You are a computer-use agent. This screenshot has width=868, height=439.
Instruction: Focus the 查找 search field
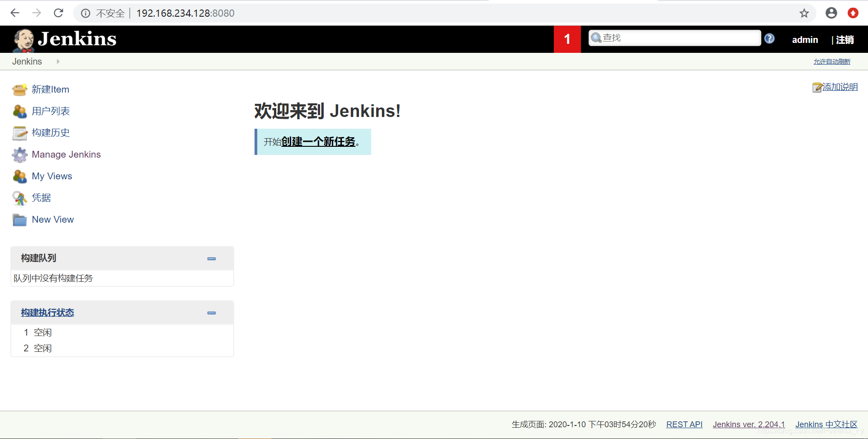tap(675, 38)
